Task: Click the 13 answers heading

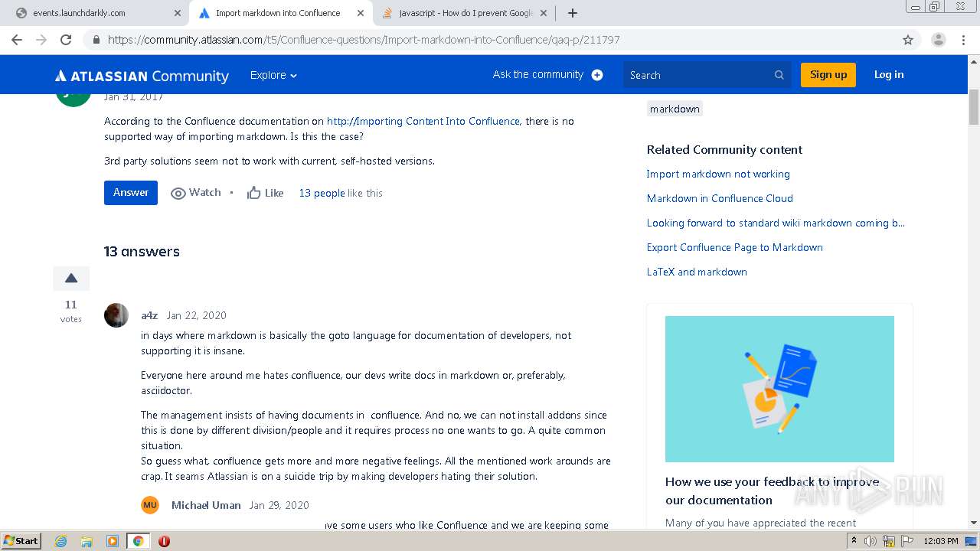Action: (142, 251)
